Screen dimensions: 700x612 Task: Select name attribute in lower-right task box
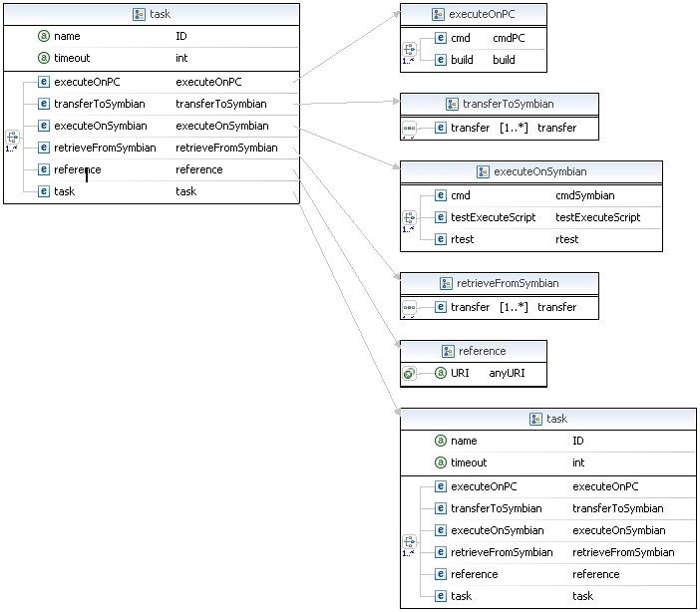[x=464, y=441]
